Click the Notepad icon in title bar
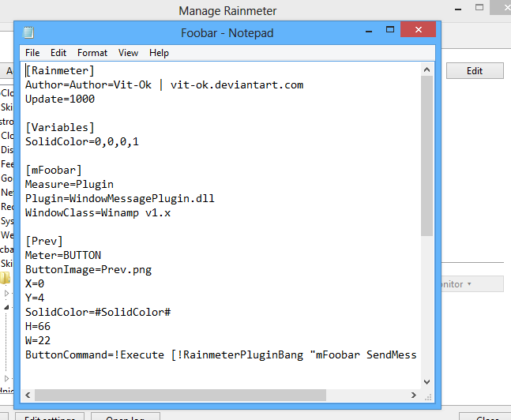The width and height of the screenshot is (511, 420). [28, 32]
